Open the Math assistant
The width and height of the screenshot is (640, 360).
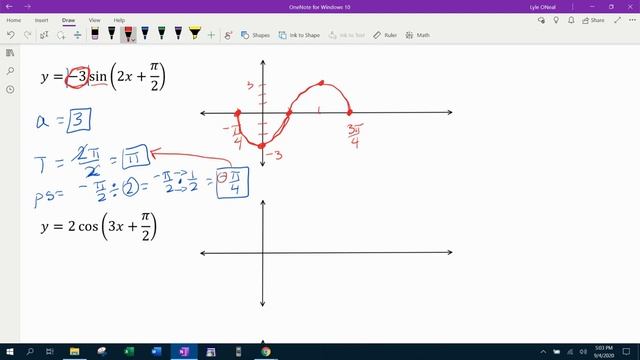pos(418,35)
